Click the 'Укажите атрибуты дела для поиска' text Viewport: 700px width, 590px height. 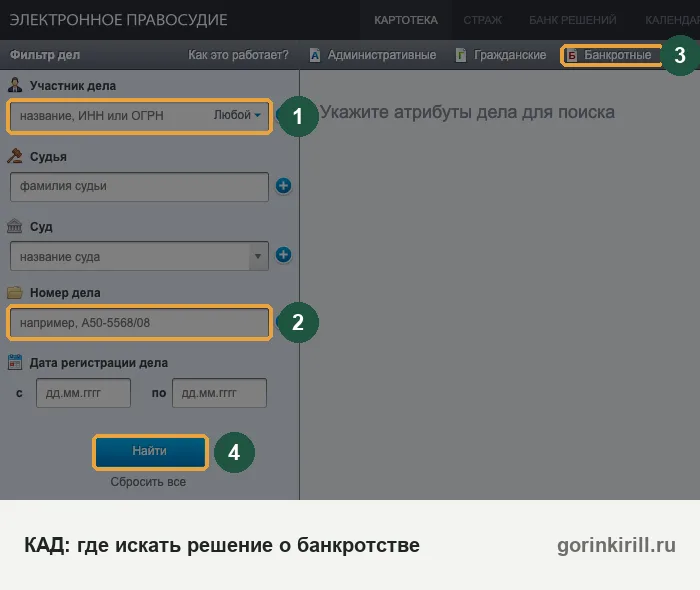(x=467, y=112)
